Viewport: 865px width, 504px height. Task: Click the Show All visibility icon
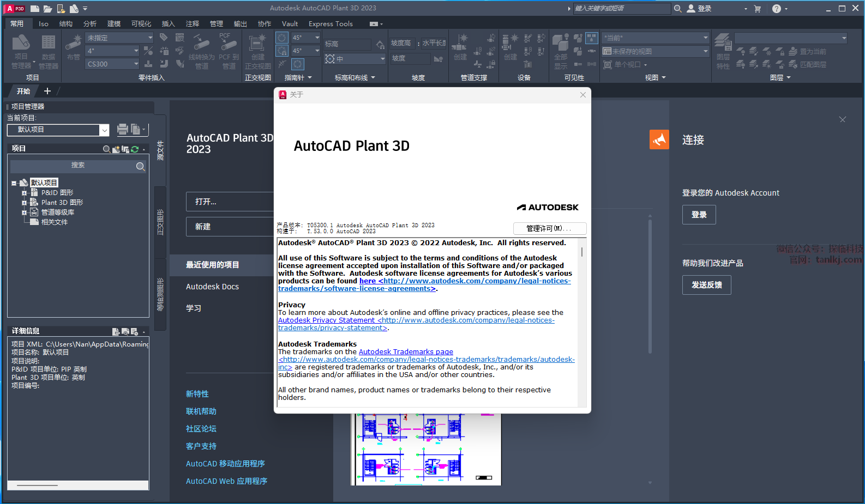pyautogui.click(x=561, y=52)
